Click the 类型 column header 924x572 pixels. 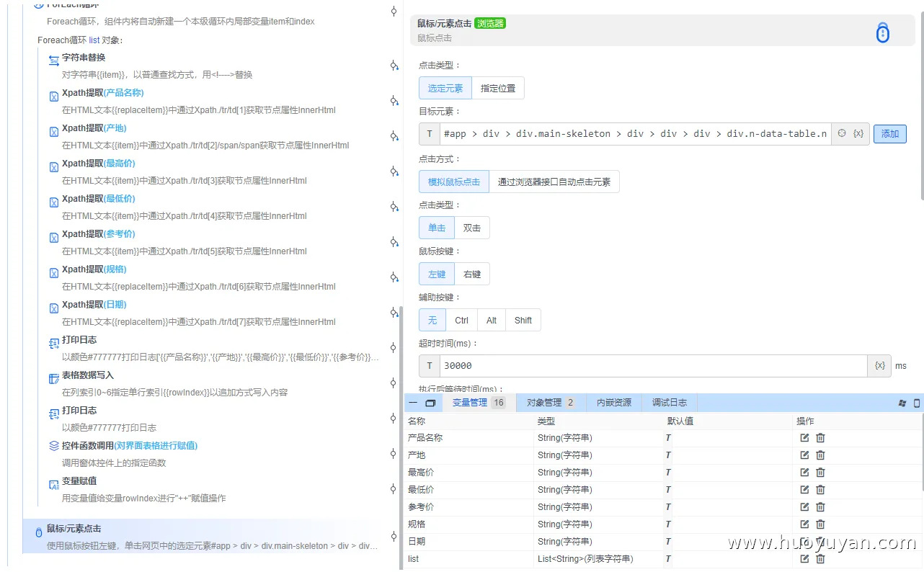click(x=546, y=421)
